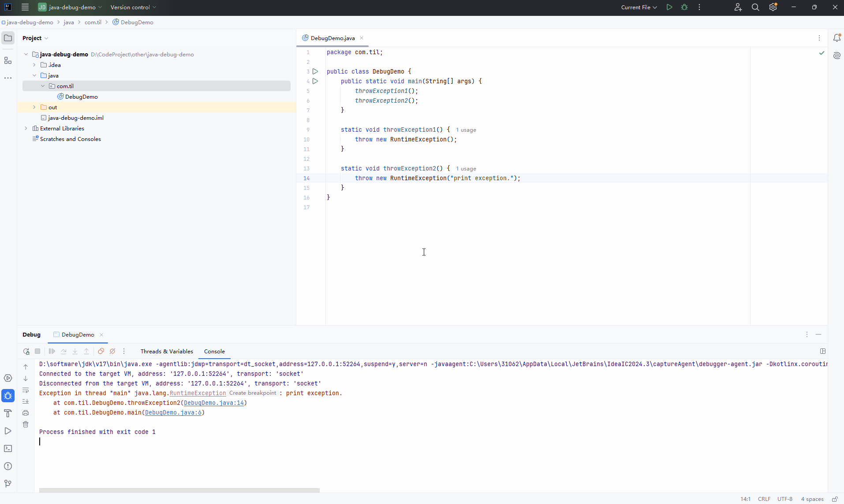Show more tool windows ellipsis in left sidebar
844x504 pixels.
click(x=8, y=78)
